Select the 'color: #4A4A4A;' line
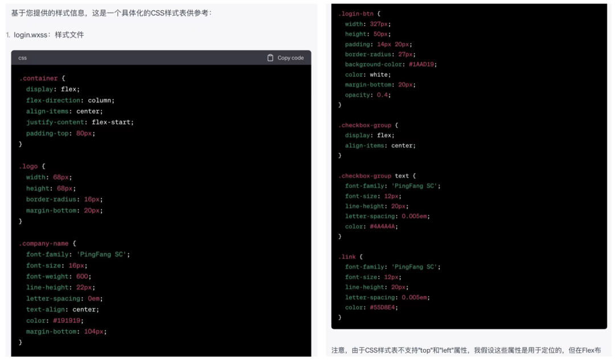The width and height of the screenshot is (615, 364). point(371,226)
